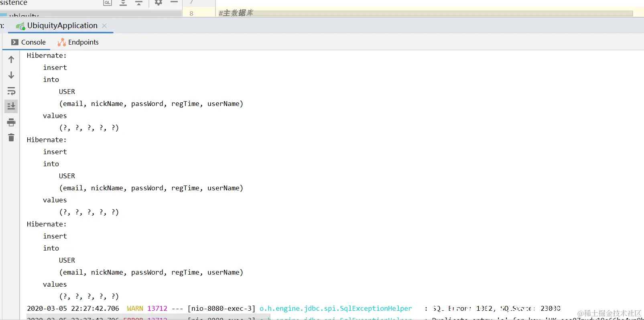Toggle Scroll to End in the console
644x320 pixels.
click(x=11, y=106)
